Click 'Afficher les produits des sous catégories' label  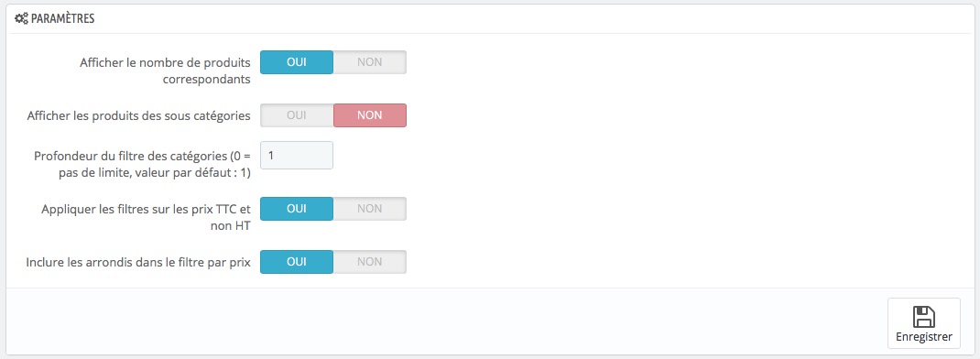tap(139, 115)
